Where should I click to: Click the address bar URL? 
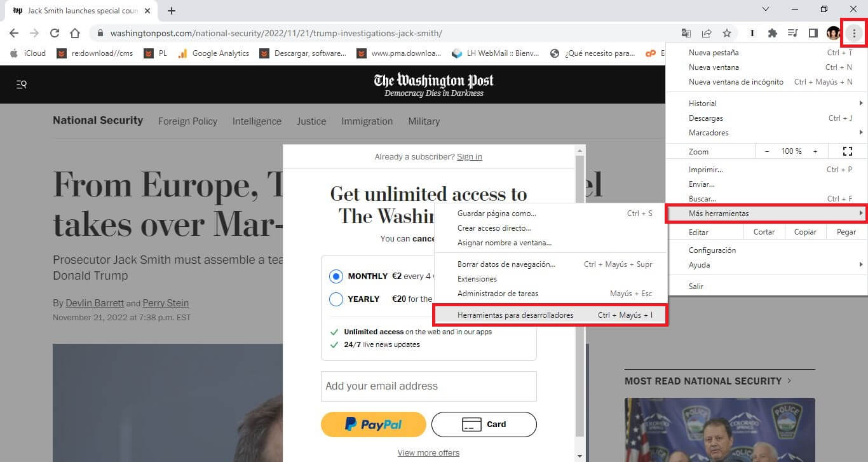point(276,33)
